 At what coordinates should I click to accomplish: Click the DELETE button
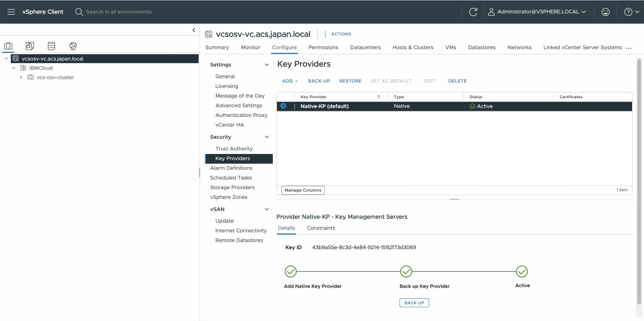point(457,81)
